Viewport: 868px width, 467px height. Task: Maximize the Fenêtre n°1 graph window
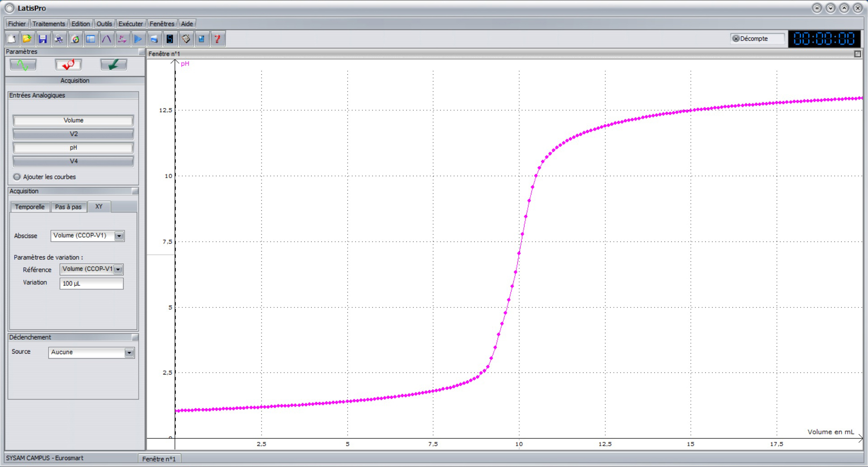(858, 54)
